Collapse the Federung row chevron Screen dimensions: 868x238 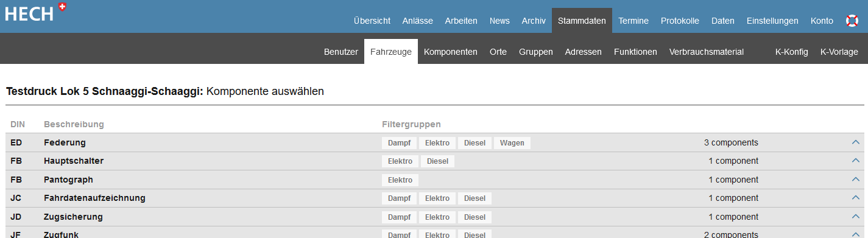[855, 142]
